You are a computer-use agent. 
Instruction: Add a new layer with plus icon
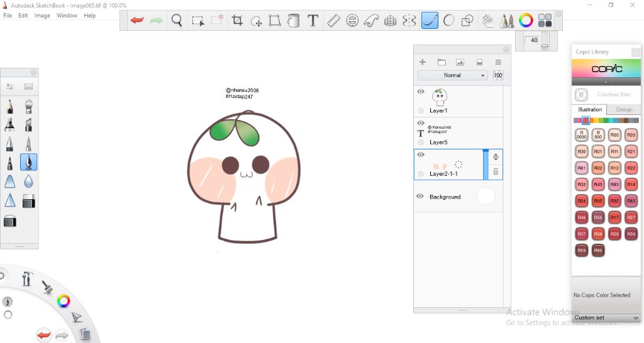(x=423, y=62)
